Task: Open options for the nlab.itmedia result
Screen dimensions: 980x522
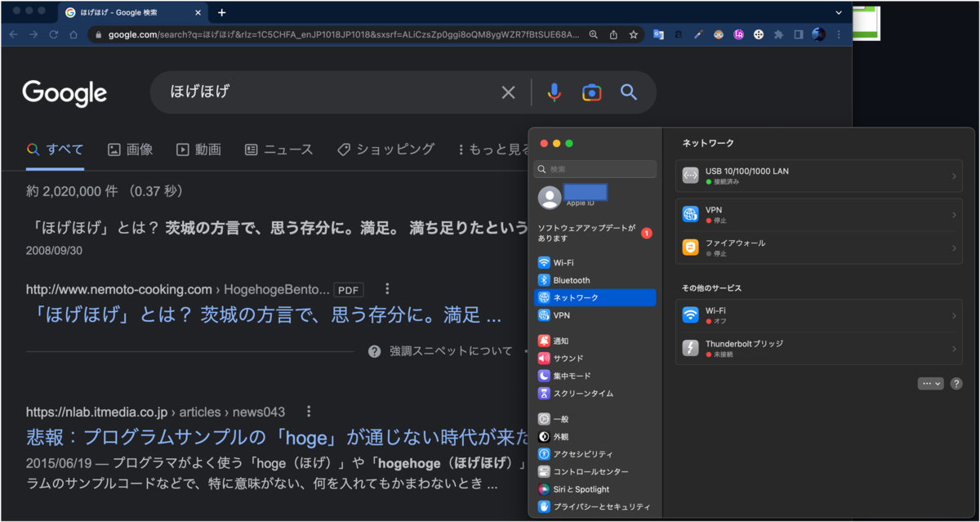Action: (309, 412)
